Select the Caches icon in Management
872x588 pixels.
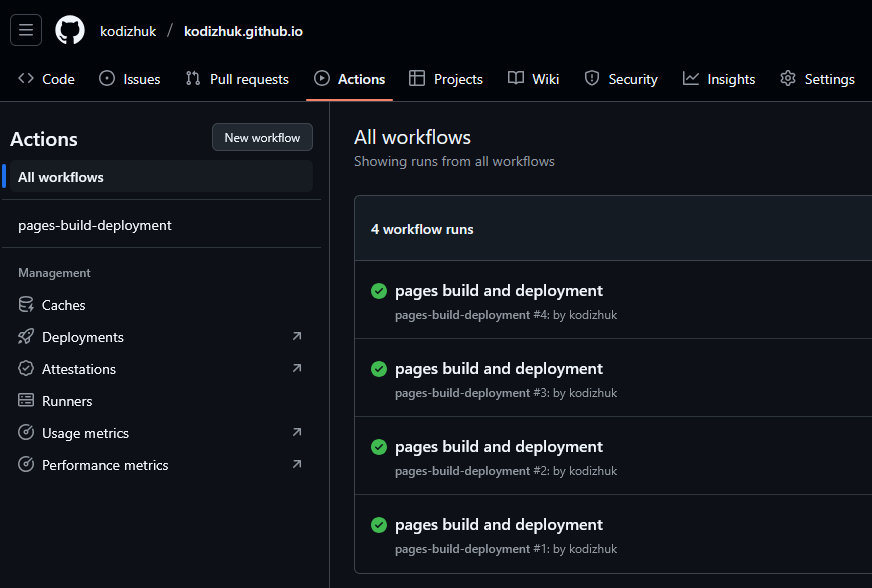click(25, 304)
